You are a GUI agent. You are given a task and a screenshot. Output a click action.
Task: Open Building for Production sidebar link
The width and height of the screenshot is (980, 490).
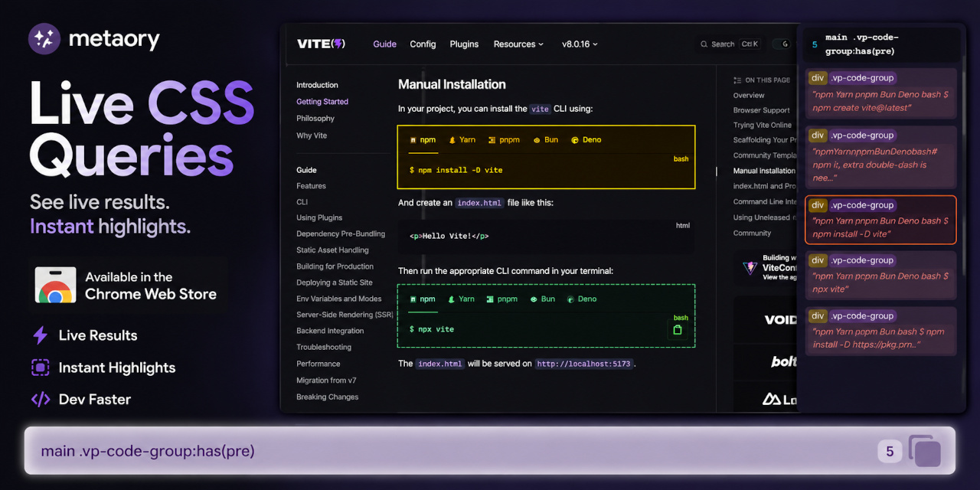(x=335, y=266)
